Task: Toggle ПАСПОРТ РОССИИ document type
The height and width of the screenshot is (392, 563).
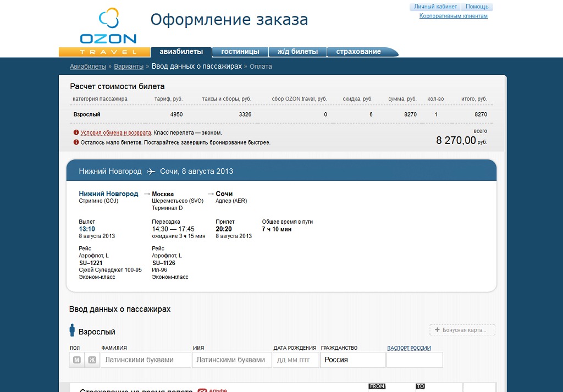Action: [409, 347]
